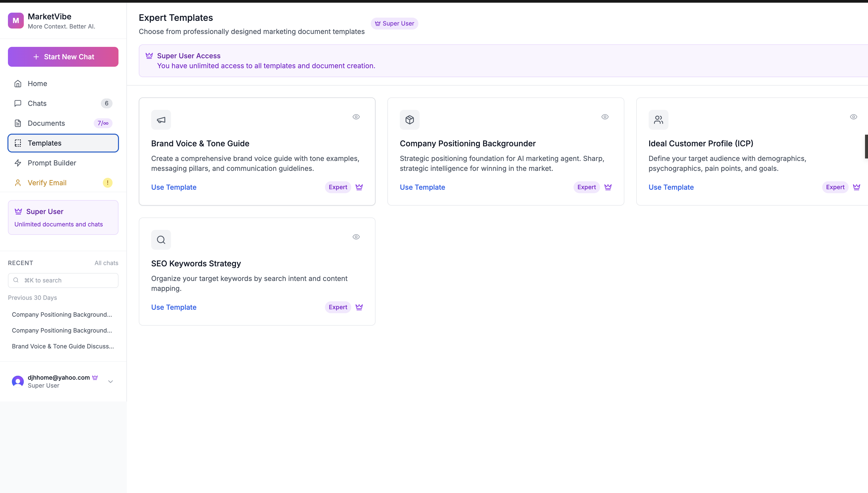Preview Brand Voice & Tone Guide via eye icon
Viewport: 868px width, 493px height.
coord(356,117)
